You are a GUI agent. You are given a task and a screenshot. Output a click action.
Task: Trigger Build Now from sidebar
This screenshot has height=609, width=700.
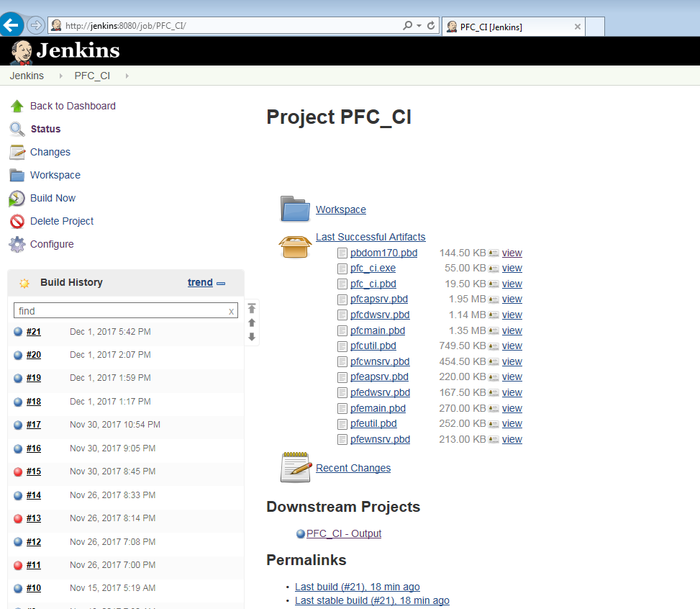point(53,199)
